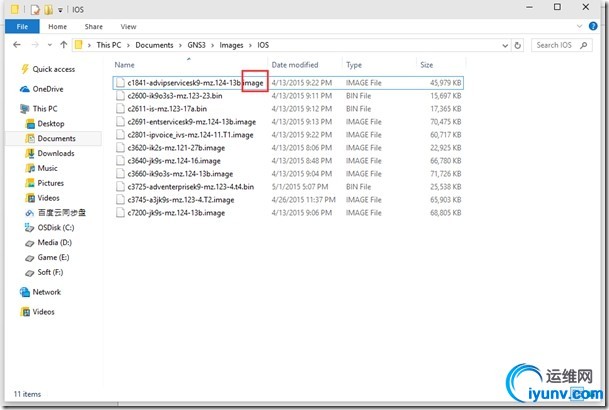Viewport: 609px width, 410px height.
Task: Open the Help question mark icon
Action: coord(593,26)
